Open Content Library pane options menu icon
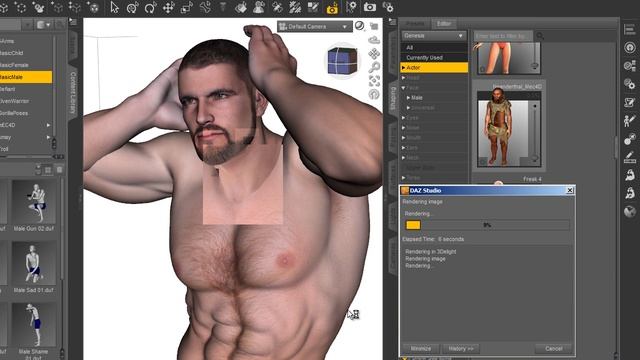This screenshot has height=360, width=640. tap(73, 21)
